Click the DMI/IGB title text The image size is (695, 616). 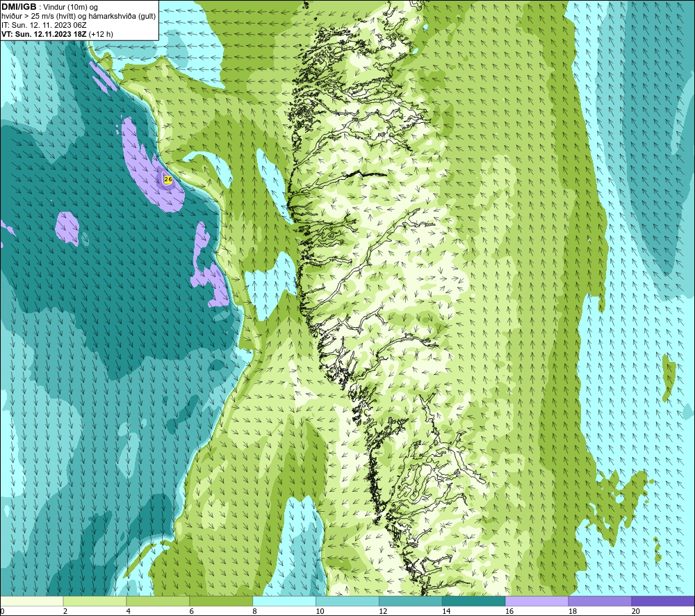pos(19,7)
